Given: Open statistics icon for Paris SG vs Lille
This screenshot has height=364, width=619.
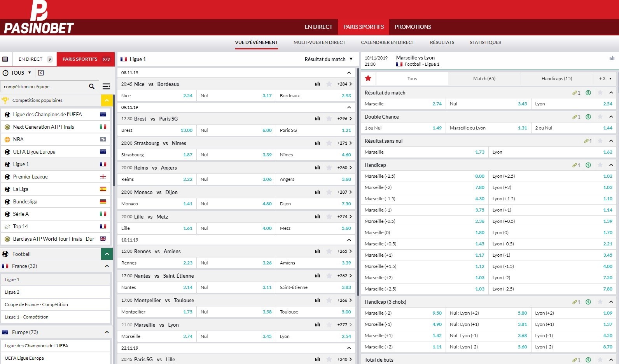Looking at the screenshot, I should 318,359.
